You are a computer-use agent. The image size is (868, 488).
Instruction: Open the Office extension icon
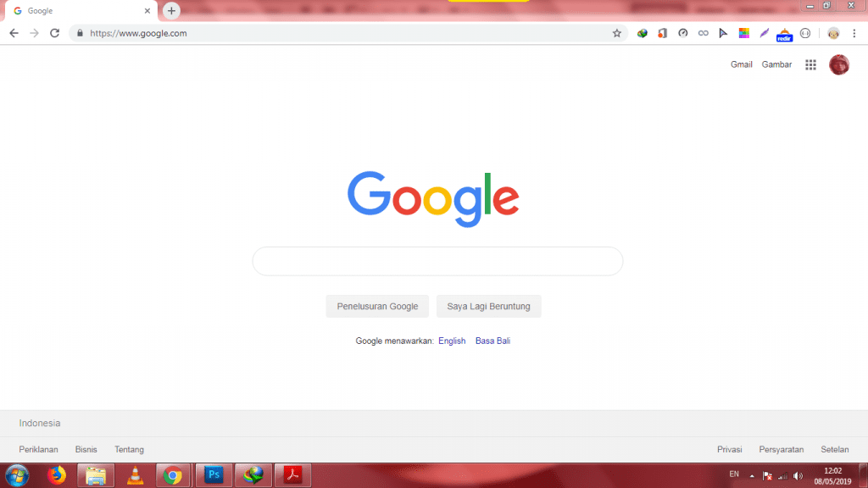663,33
